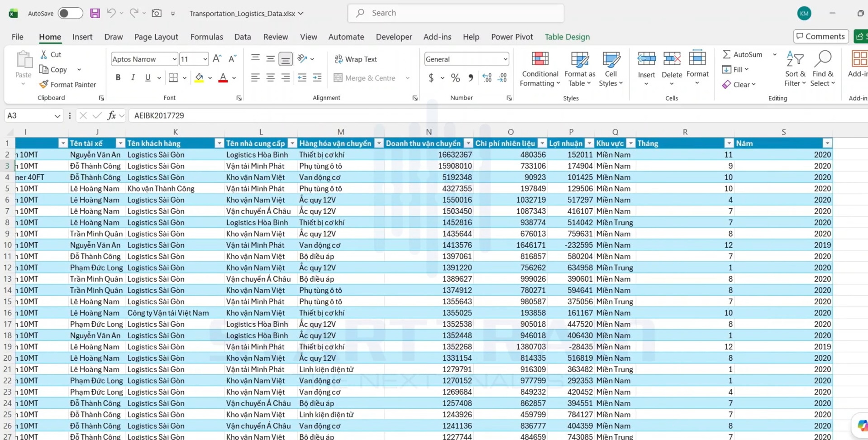Click the Increase Indent icon

317,78
